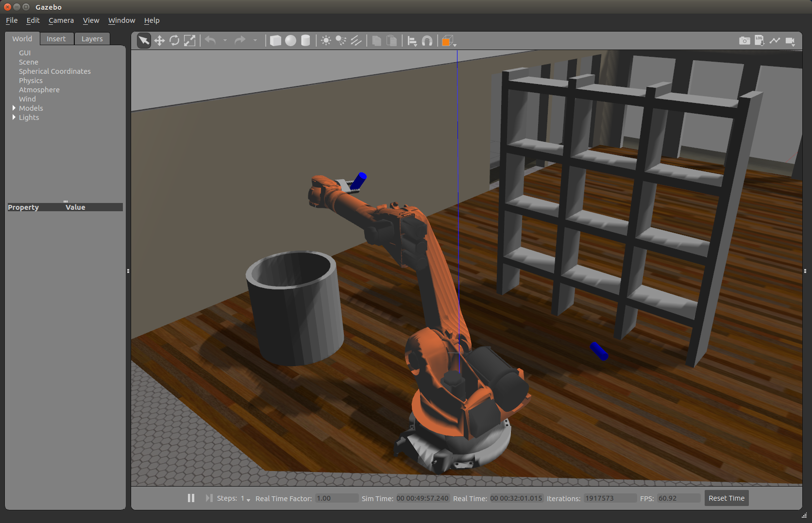Switch to the World tab

(x=22, y=39)
